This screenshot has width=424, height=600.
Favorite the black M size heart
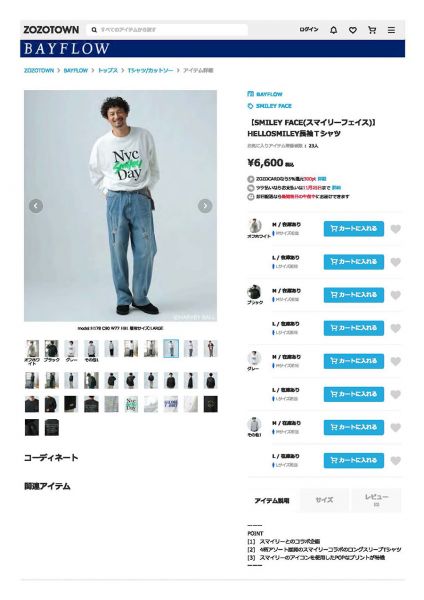(x=396, y=295)
